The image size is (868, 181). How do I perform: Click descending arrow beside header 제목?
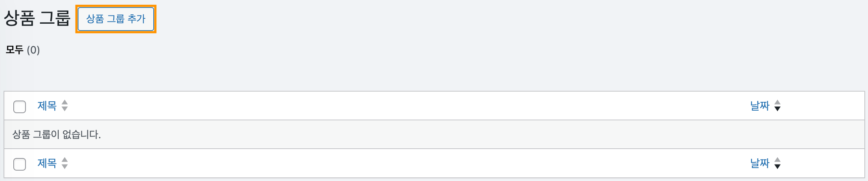point(65,109)
